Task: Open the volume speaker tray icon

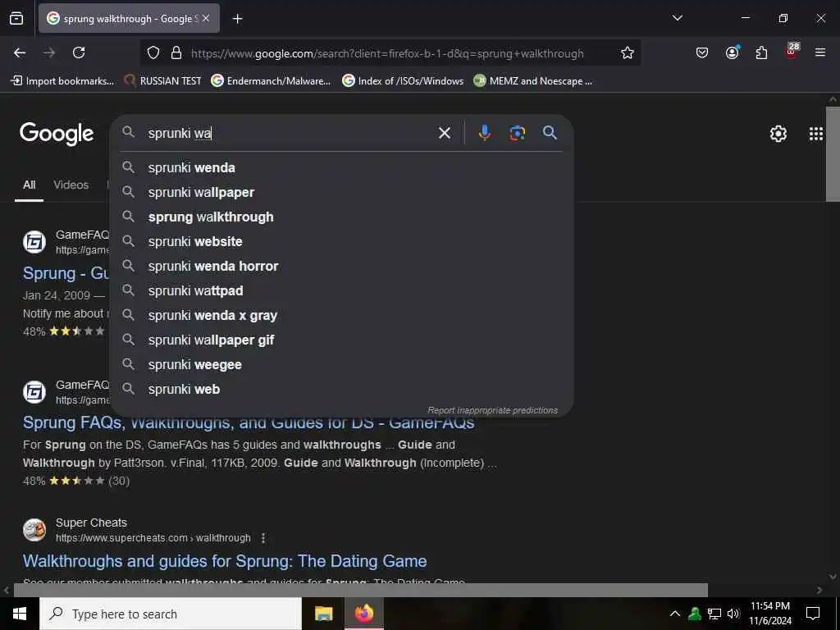Action: pyautogui.click(x=733, y=614)
